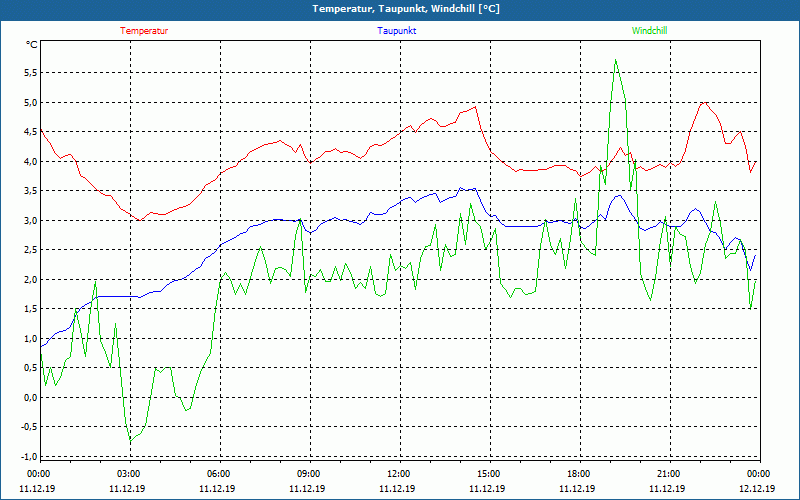Click the 1,5 y-axis value
The width and height of the screenshot is (800, 500).
click(x=31, y=309)
